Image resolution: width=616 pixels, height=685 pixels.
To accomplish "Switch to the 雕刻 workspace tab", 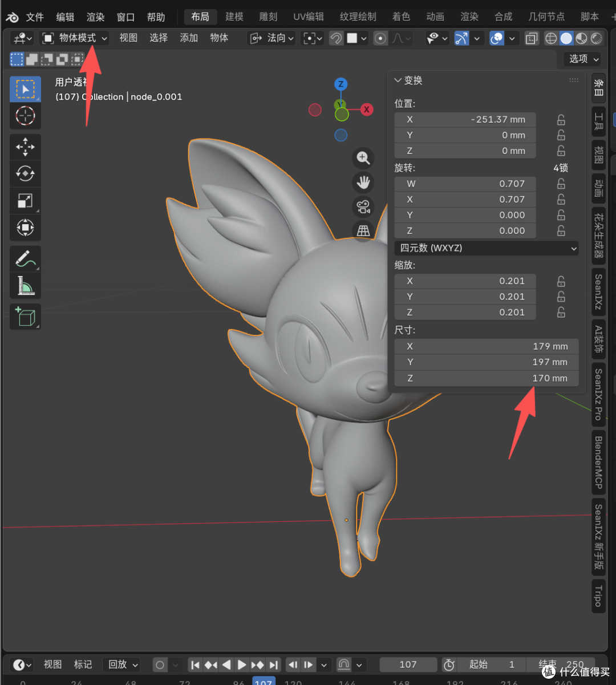I will pos(268,17).
